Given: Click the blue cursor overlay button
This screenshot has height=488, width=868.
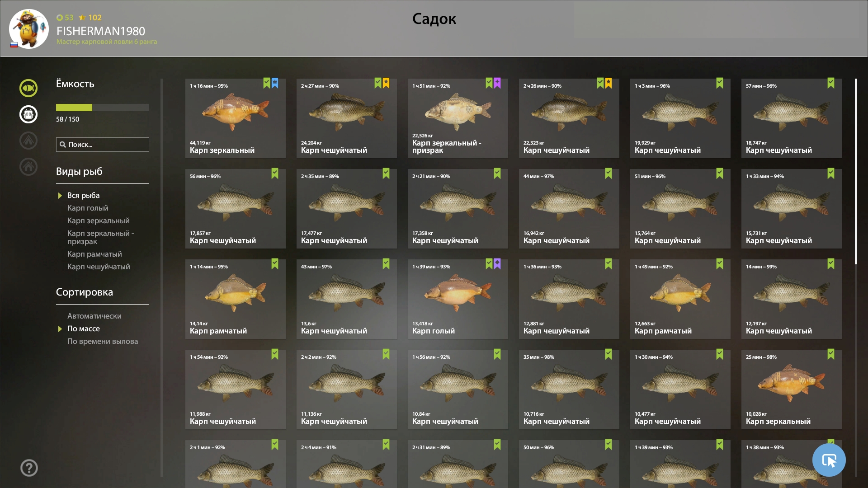Looking at the screenshot, I should tap(829, 460).
